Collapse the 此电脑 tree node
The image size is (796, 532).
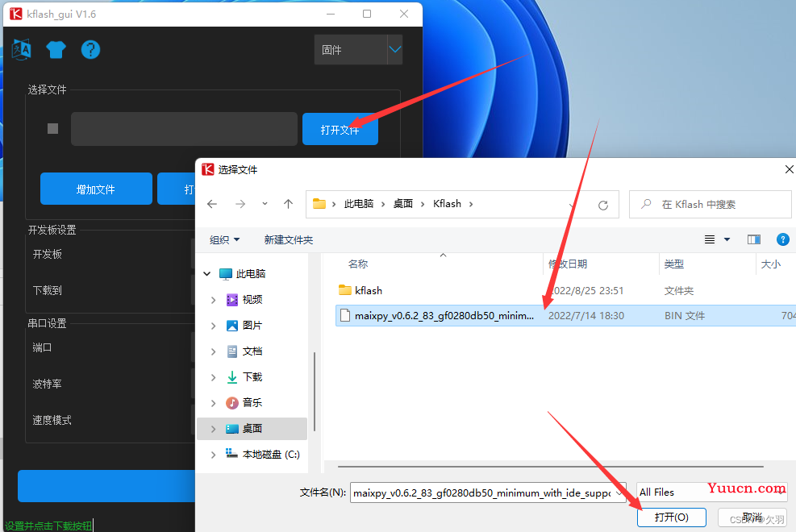tap(207, 274)
